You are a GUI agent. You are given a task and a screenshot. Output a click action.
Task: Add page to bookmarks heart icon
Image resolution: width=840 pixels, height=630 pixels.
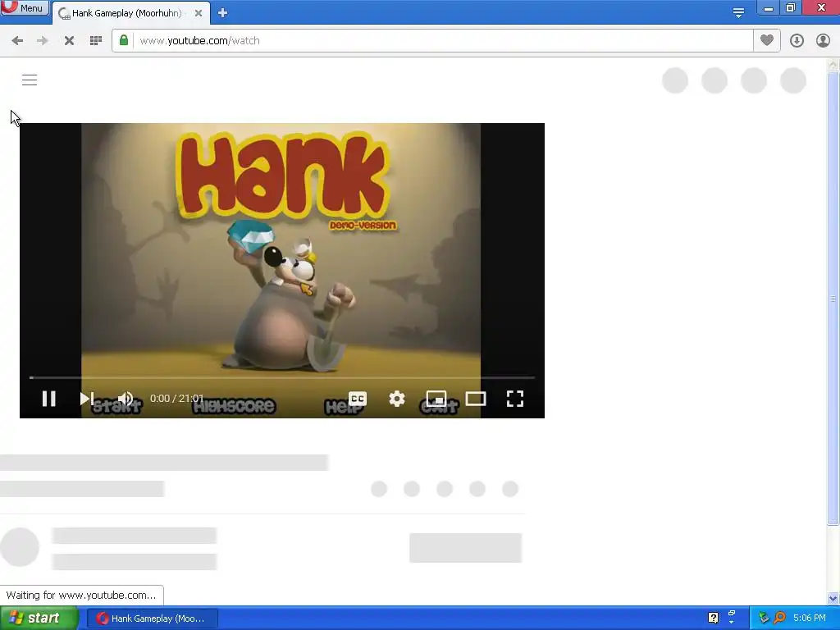pos(767,40)
